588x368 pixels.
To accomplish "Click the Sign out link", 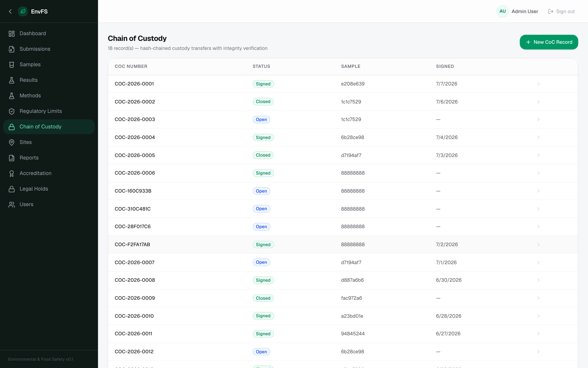I will [561, 11].
